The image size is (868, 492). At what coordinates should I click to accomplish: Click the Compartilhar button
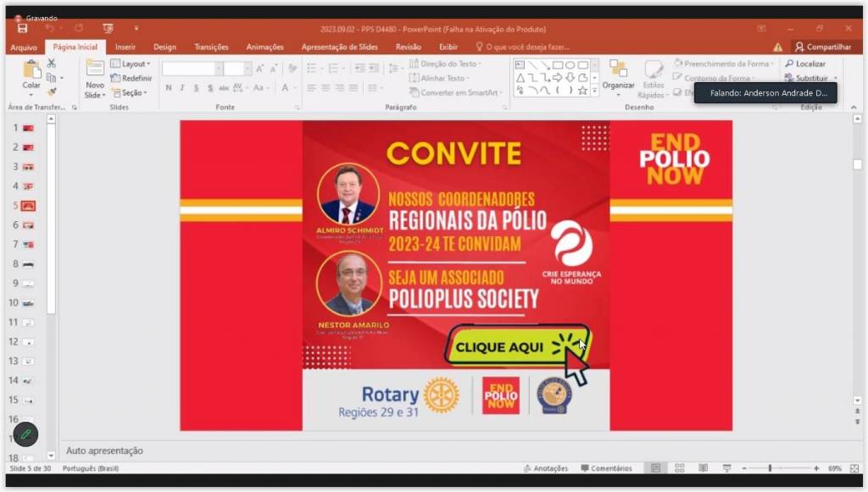(822, 47)
